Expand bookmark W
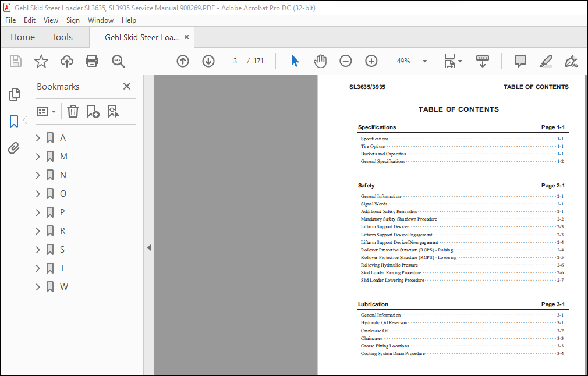Screen dimensions: 588x376 (x=38, y=287)
